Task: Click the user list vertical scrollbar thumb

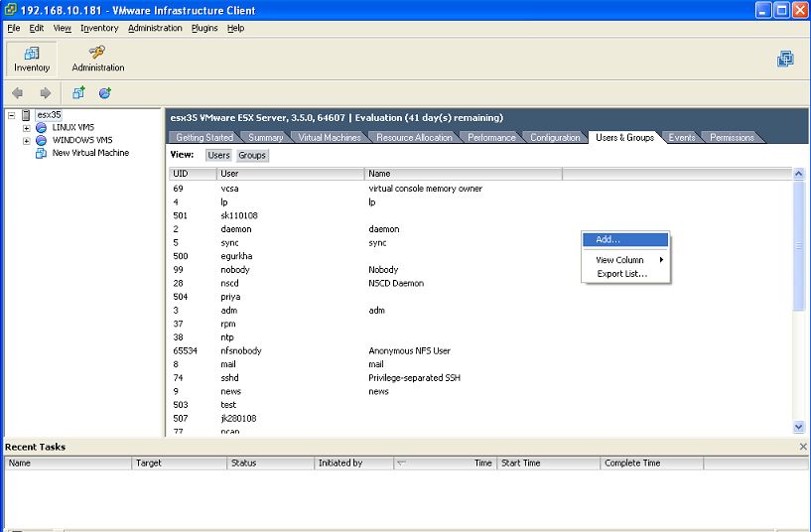Action: coord(798,246)
